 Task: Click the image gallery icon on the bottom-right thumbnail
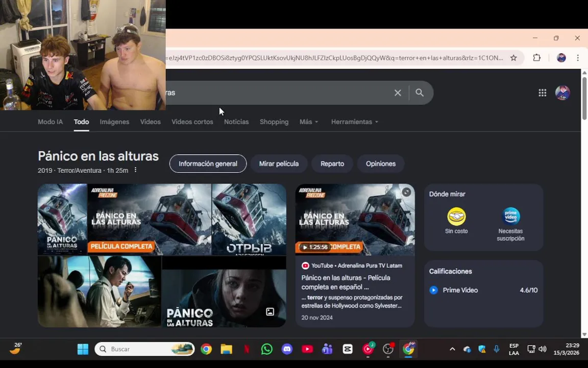tap(270, 312)
